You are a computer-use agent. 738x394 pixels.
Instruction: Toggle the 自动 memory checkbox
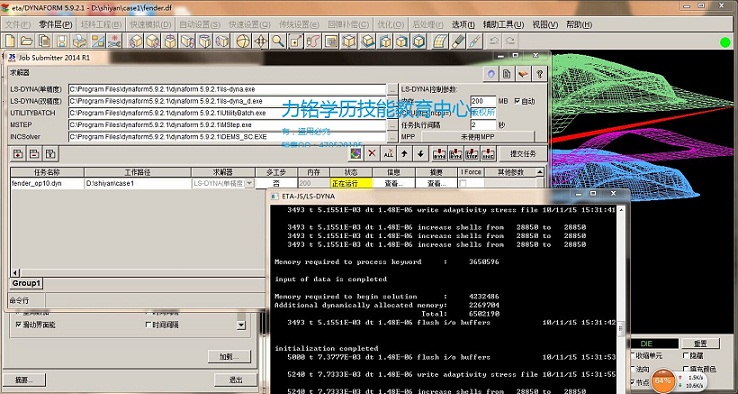click(518, 101)
